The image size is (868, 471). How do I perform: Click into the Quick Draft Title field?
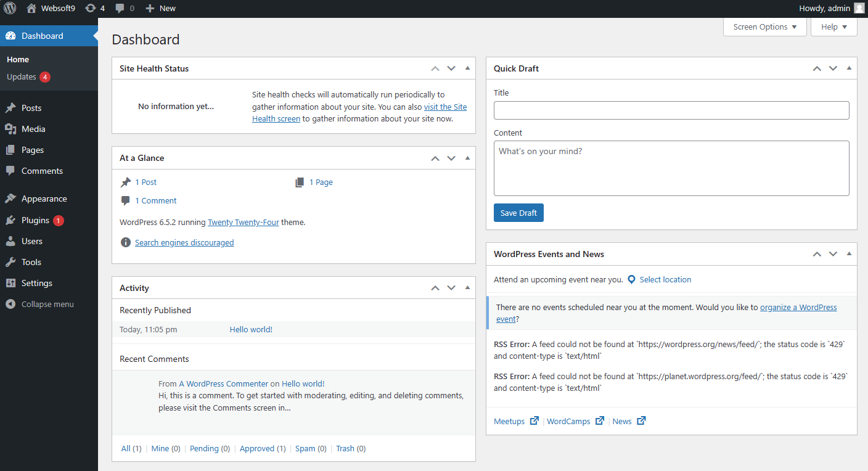pos(671,110)
